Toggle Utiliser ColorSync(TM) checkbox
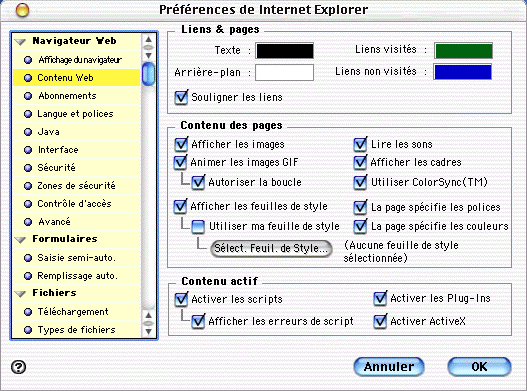527x391 pixels. [360, 182]
